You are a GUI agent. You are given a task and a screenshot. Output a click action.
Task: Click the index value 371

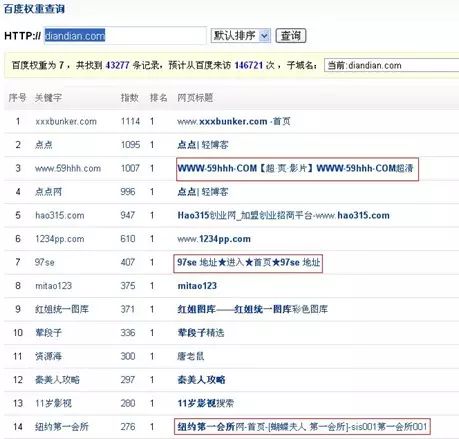(128, 309)
